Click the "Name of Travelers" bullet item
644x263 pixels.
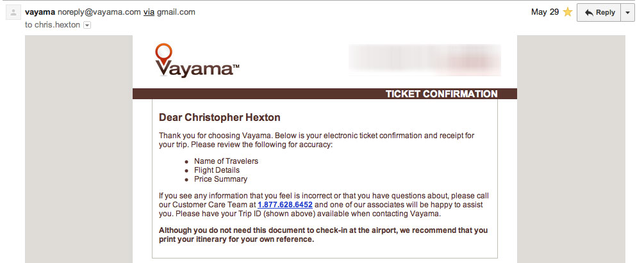point(226,161)
